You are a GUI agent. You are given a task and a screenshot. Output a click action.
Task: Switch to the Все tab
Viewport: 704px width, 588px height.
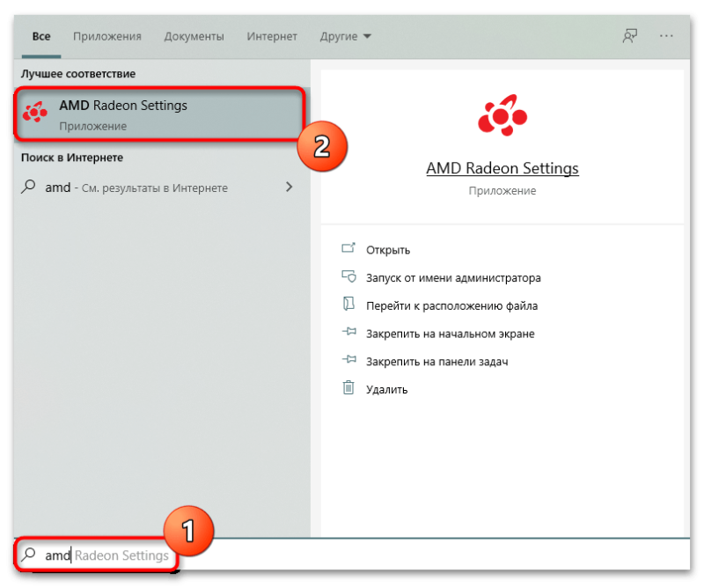click(41, 36)
